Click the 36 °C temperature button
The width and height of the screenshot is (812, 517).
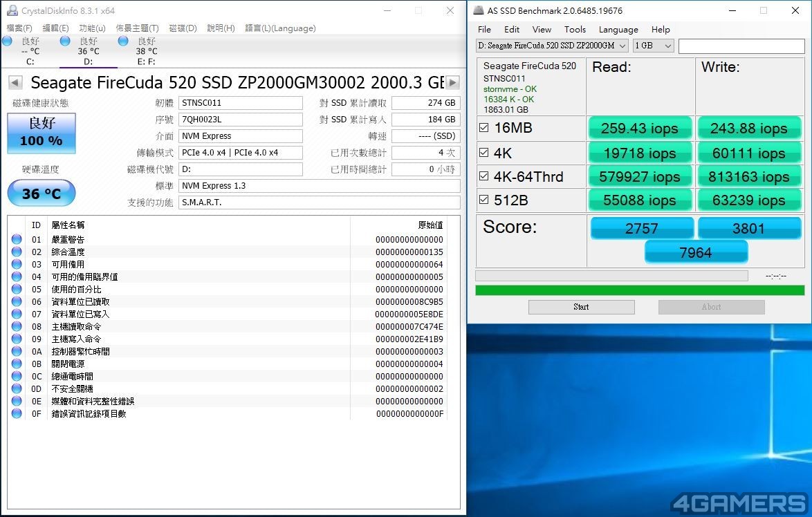(41, 193)
